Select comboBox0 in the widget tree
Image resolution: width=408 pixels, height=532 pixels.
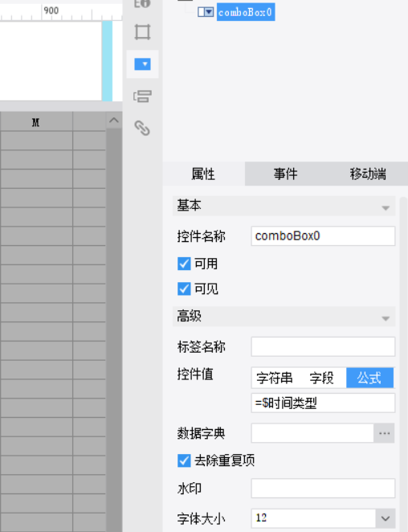tap(246, 12)
